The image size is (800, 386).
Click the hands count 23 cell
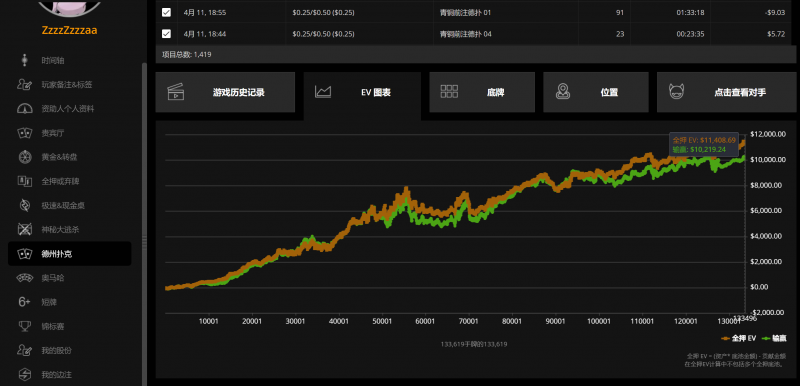point(620,34)
